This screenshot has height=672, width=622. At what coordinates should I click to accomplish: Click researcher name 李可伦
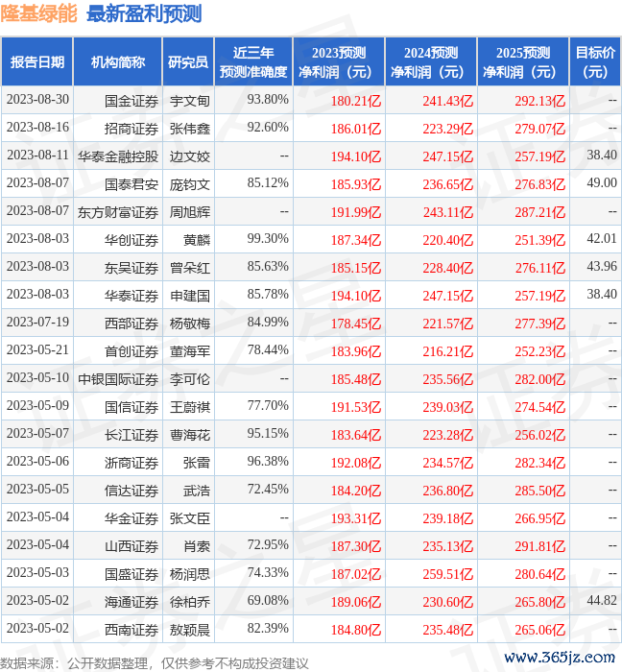tap(190, 380)
